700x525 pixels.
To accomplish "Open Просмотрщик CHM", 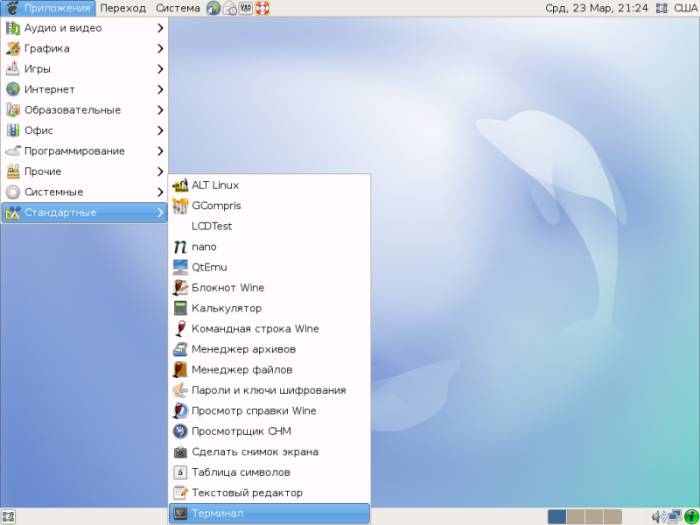I will pyautogui.click(x=269, y=431).
